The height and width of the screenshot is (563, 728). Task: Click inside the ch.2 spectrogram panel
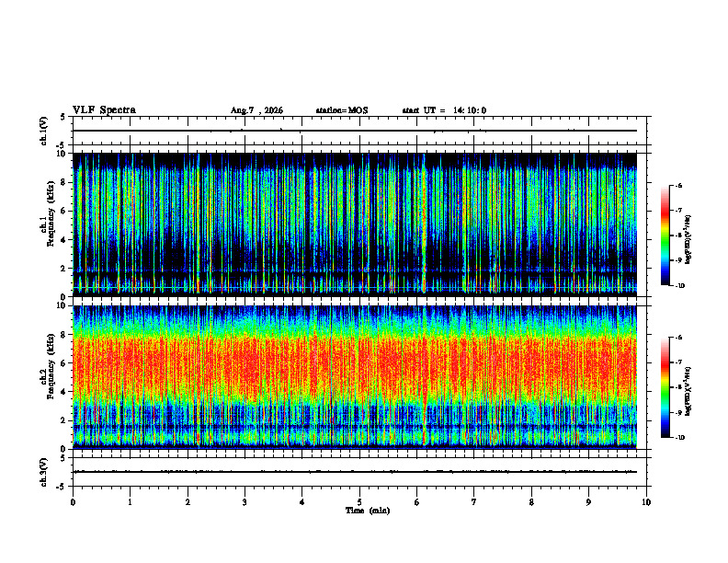pyautogui.click(x=355, y=377)
